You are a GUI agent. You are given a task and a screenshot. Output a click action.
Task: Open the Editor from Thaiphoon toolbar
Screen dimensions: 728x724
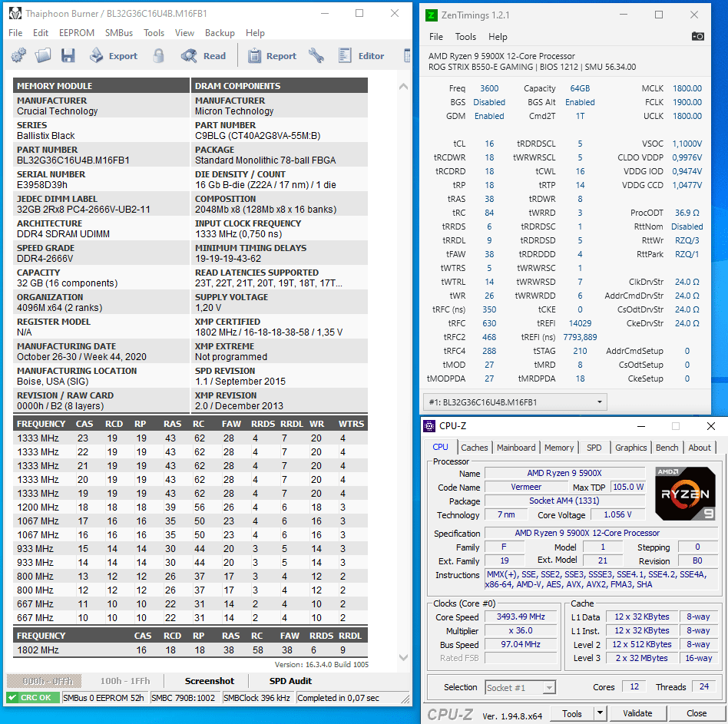[361, 56]
